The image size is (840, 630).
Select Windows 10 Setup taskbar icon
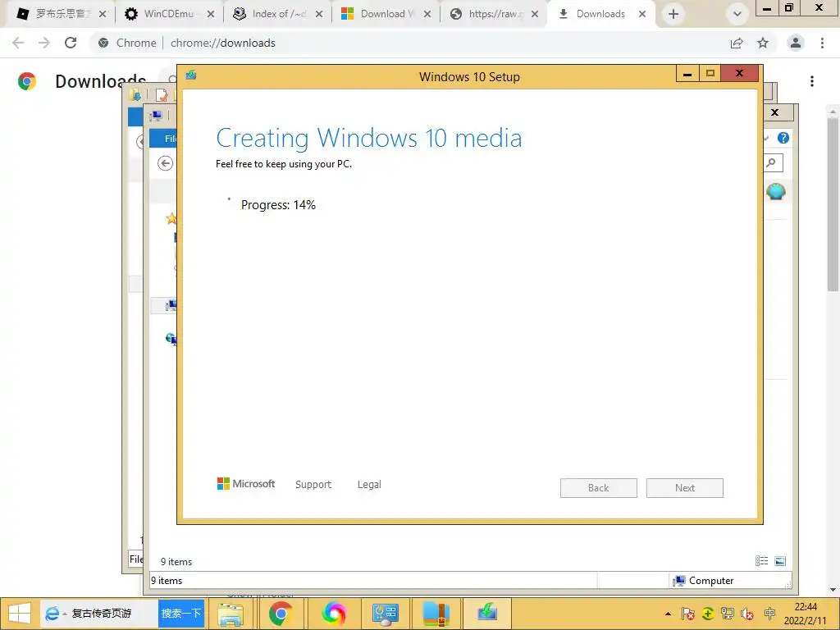click(x=487, y=614)
